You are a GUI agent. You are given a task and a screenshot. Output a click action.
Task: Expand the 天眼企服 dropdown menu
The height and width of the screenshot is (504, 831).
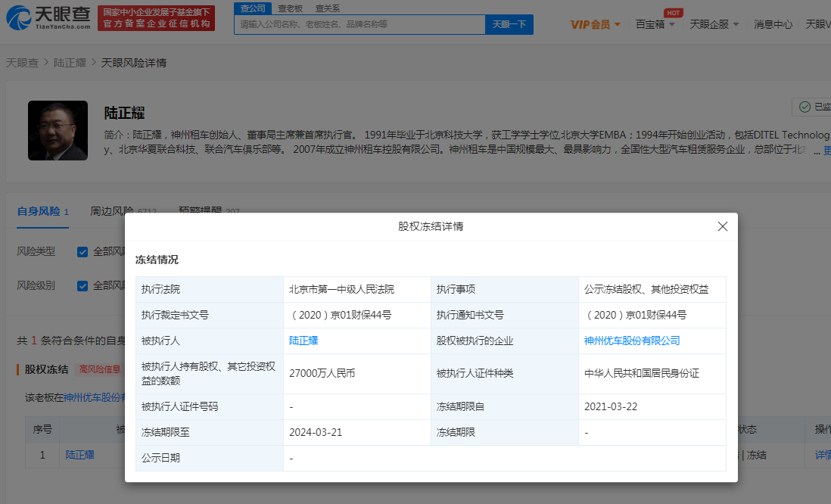tap(714, 24)
